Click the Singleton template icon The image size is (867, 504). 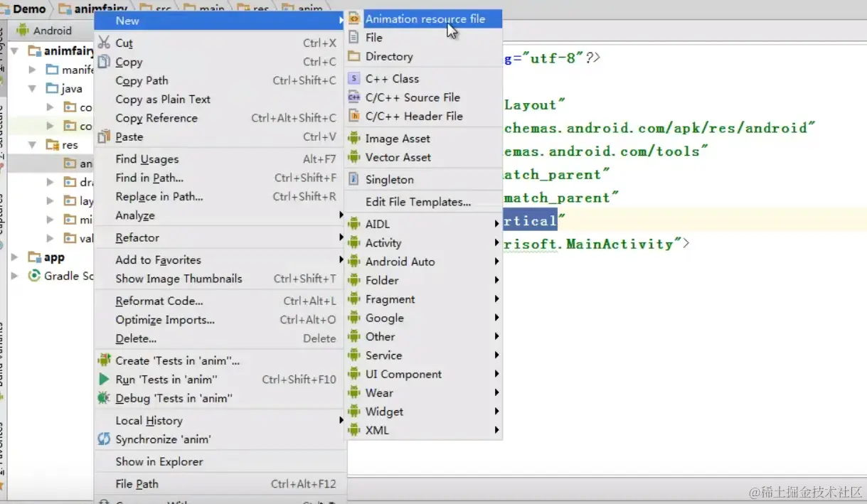point(354,179)
